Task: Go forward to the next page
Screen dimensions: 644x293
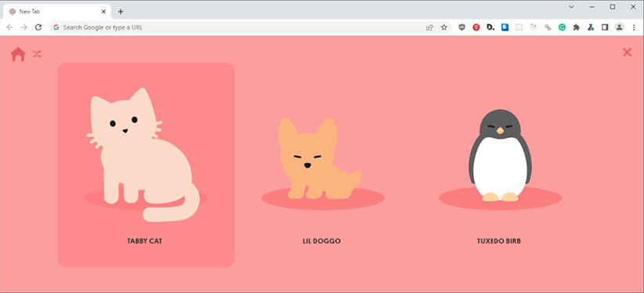Action: click(x=24, y=27)
